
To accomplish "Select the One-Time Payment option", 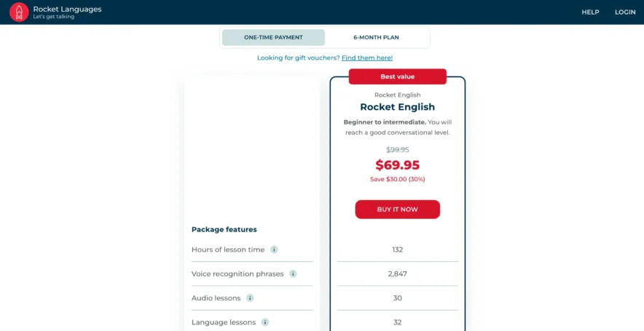I will pyautogui.click(x=273, y=37).
